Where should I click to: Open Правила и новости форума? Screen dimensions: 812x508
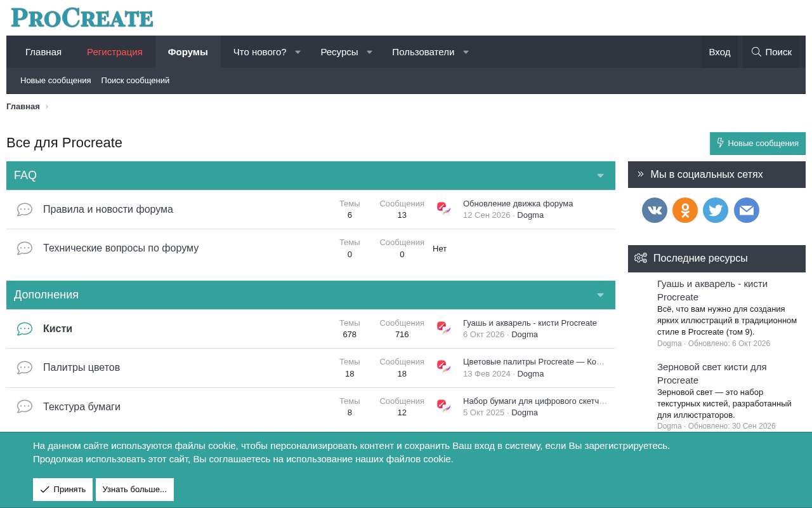click(x=108, y=210)
